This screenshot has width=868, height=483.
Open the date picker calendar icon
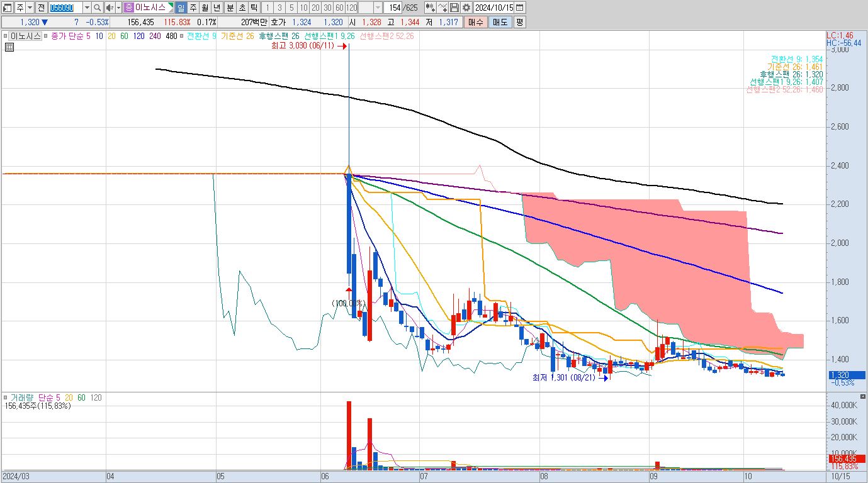[520, 8]
